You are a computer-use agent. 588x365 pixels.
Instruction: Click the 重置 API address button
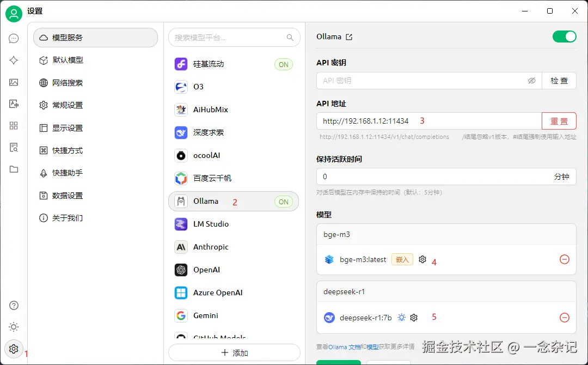[x=559, y=121]
